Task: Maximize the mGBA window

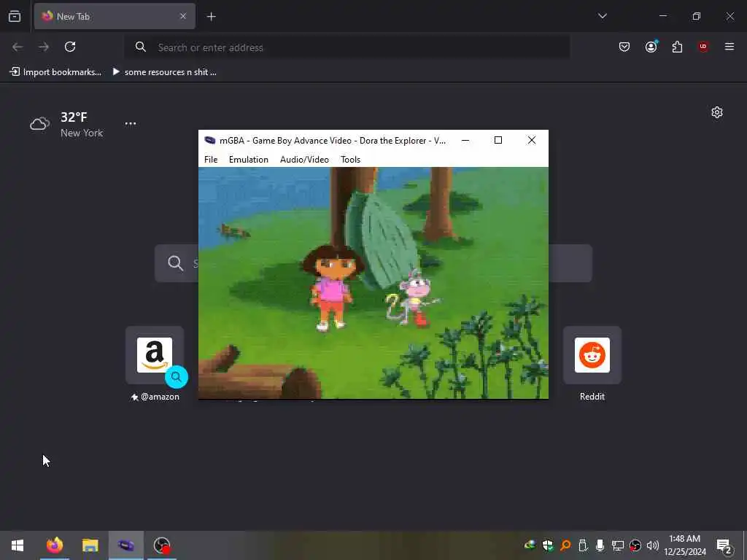Action: point(498,141)
